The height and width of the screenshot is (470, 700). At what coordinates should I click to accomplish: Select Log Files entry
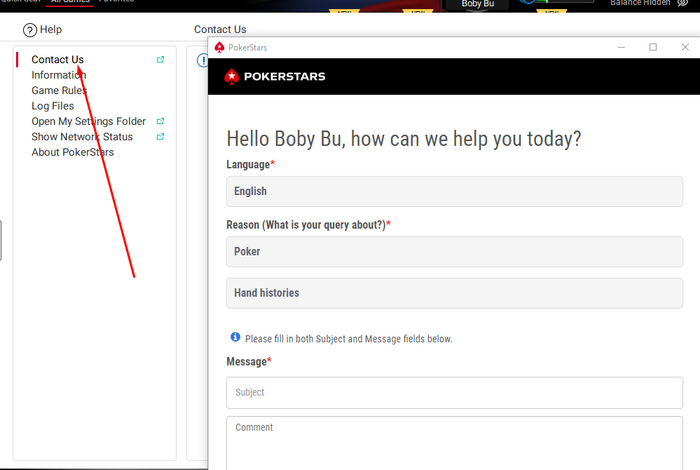point(53,106)
